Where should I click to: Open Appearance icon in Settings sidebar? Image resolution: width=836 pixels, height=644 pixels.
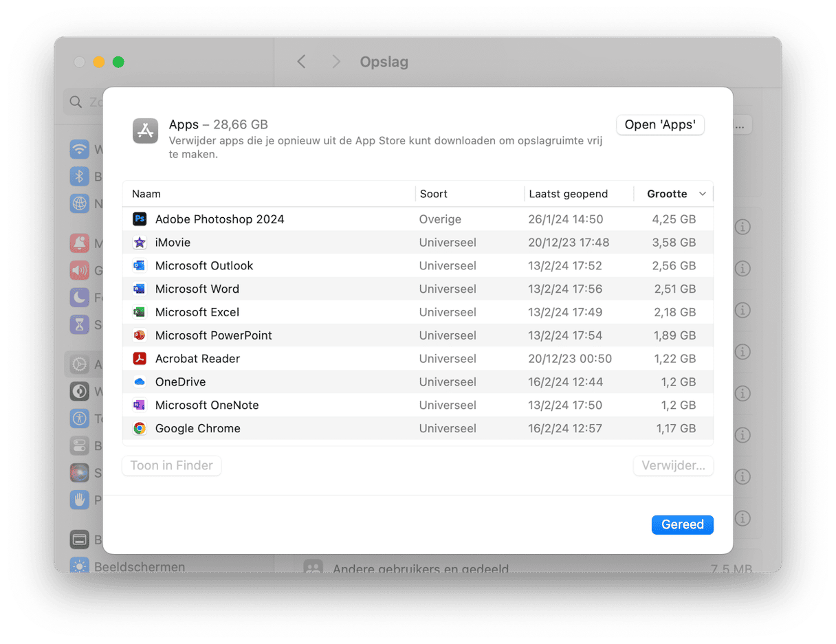pos(80,391)
